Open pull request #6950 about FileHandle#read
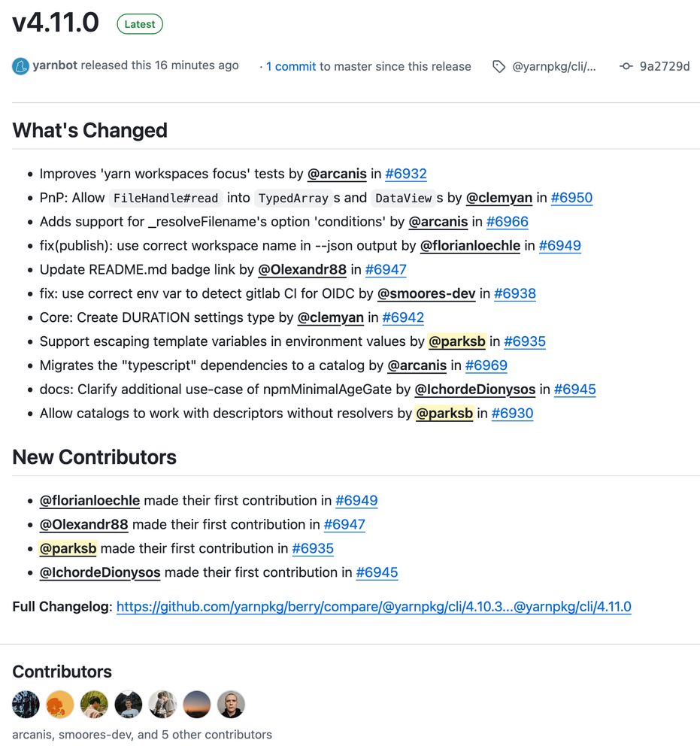This screenshot has height=752, width=700. tap(571, 198)
